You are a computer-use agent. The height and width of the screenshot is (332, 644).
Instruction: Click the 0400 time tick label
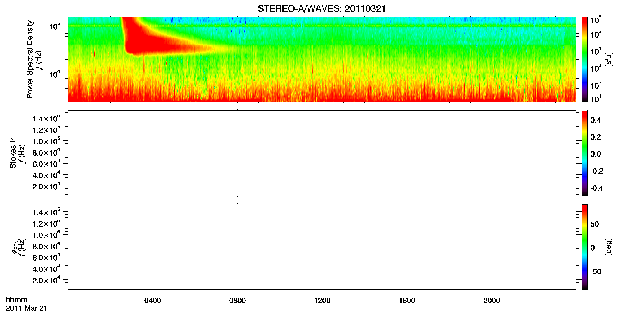point(153,301)
